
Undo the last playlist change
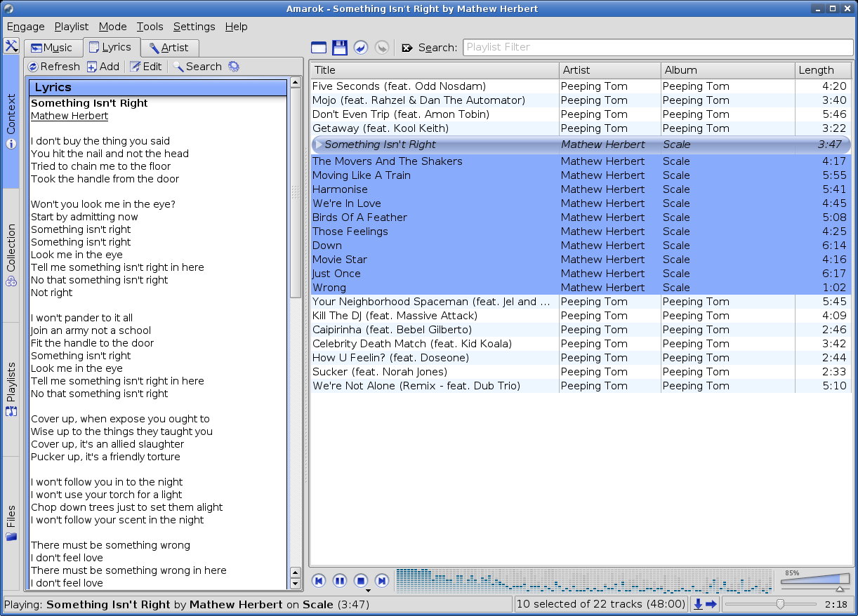point(361,48)
